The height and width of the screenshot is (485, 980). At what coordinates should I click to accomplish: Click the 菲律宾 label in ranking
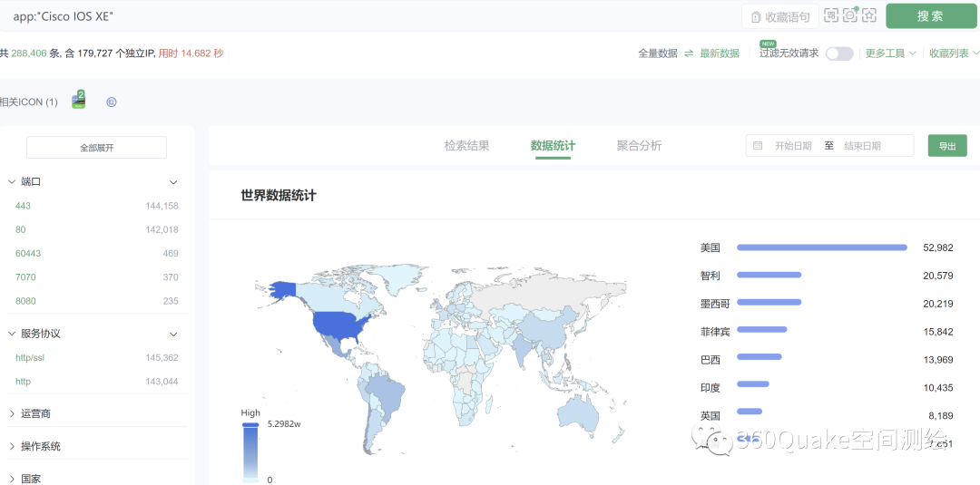[715, 332]
